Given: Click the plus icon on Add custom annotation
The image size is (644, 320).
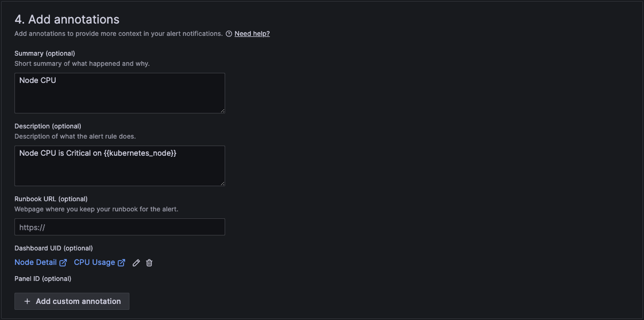Looking at the screenshot, I should (27, 301).
